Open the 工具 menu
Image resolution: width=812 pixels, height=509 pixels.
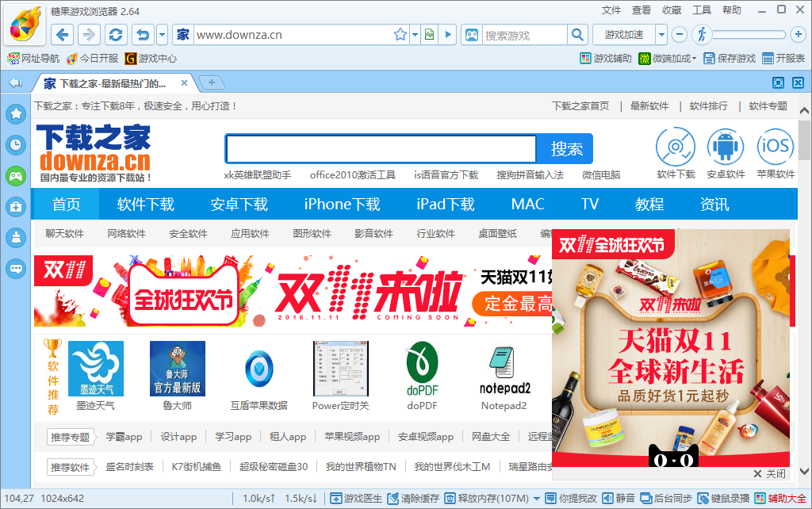[x=702, y=10]
